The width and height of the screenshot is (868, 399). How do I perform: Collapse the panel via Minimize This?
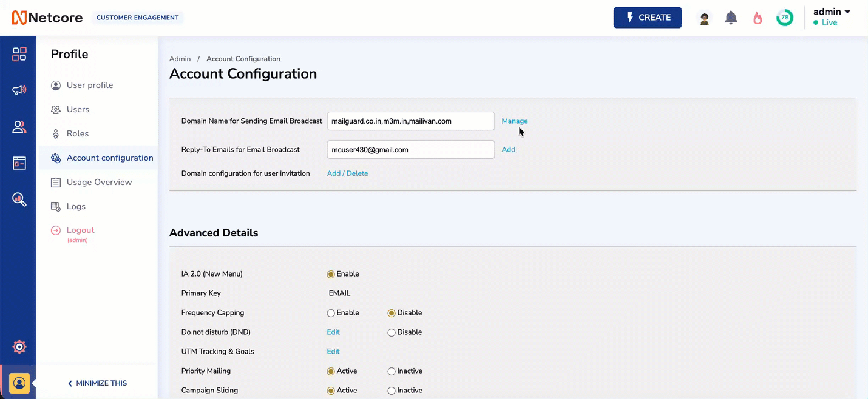97,383
